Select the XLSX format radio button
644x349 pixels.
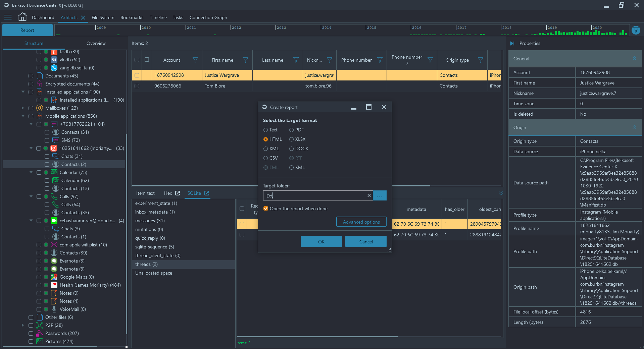pyautogui.click(x=291, y=139)
